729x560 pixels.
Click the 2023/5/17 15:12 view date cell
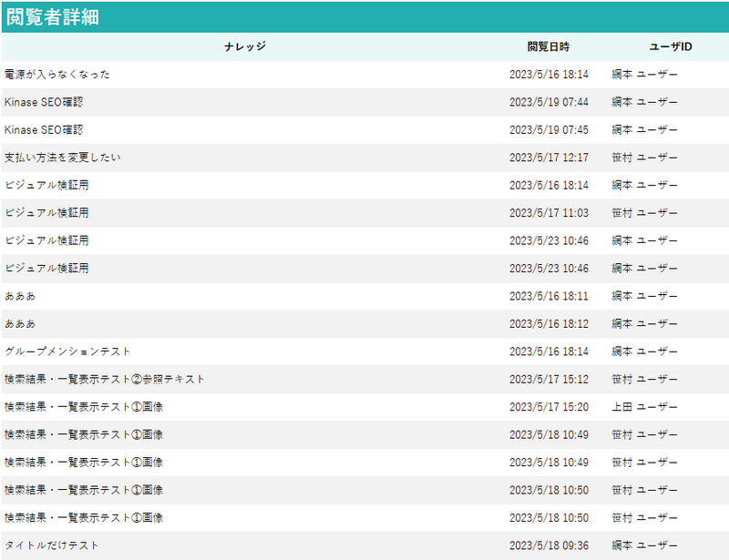click(x=549, y=379)
